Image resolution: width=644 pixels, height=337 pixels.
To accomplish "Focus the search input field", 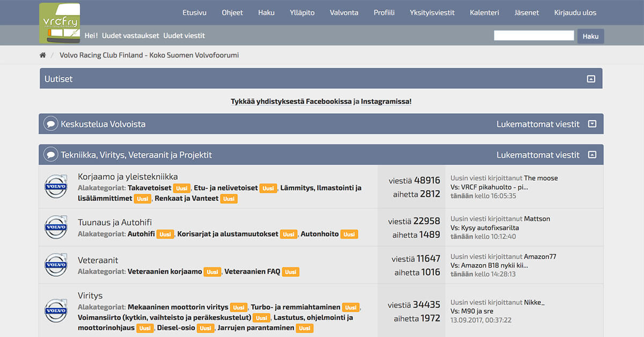I will (x=534, y=35).
